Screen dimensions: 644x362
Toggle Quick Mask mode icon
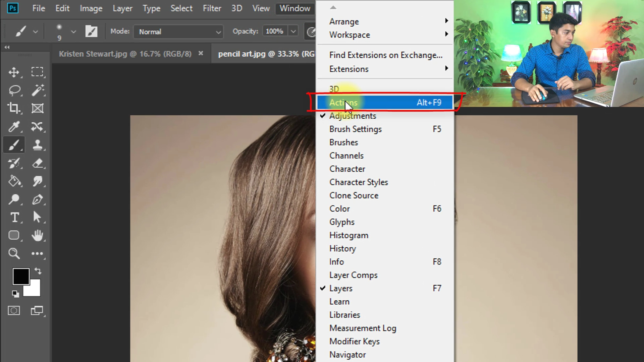[14, 311]
